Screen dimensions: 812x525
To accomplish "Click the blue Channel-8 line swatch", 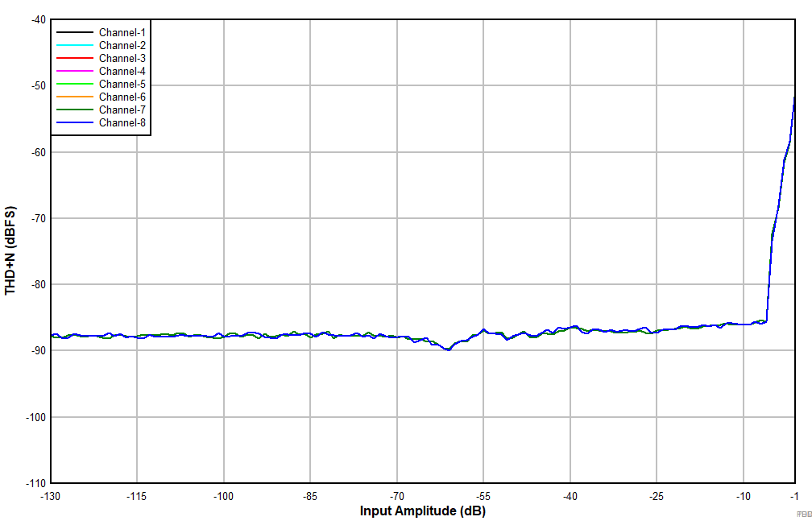I will [x=70, y=123].
